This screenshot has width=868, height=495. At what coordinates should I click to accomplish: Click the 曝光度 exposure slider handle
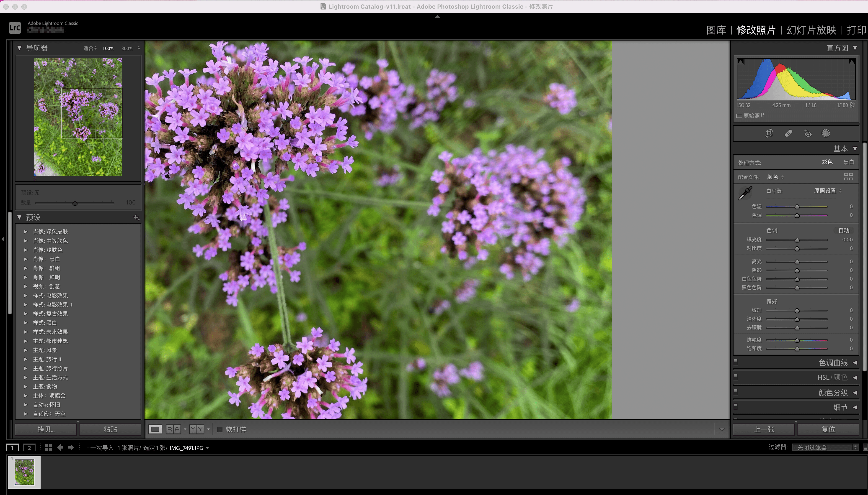point(797,240)
